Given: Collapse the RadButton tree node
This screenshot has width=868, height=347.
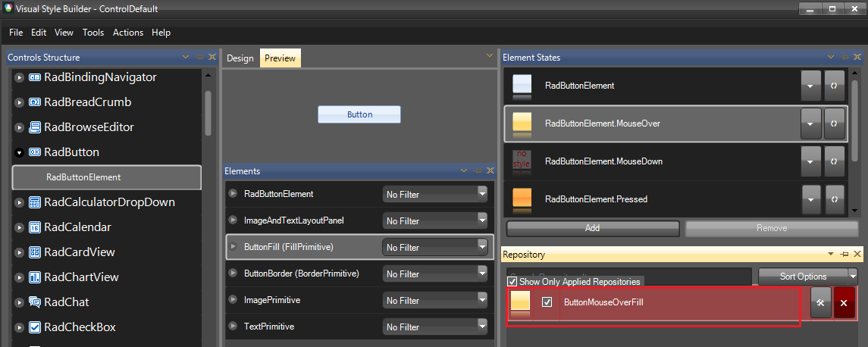Looking at the screenshot, I should (20, 152).
